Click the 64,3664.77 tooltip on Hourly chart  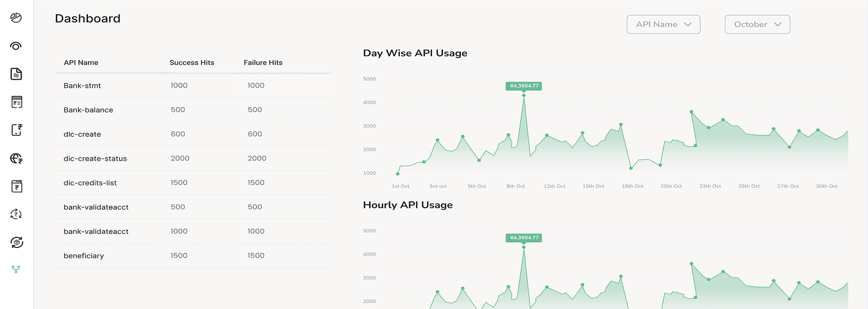(x=524, y=238)
